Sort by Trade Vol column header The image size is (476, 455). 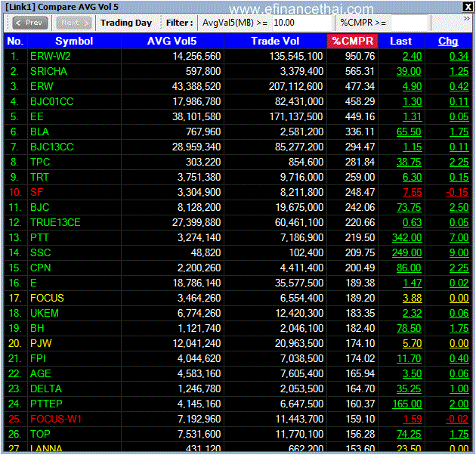(x=275, y=42)
